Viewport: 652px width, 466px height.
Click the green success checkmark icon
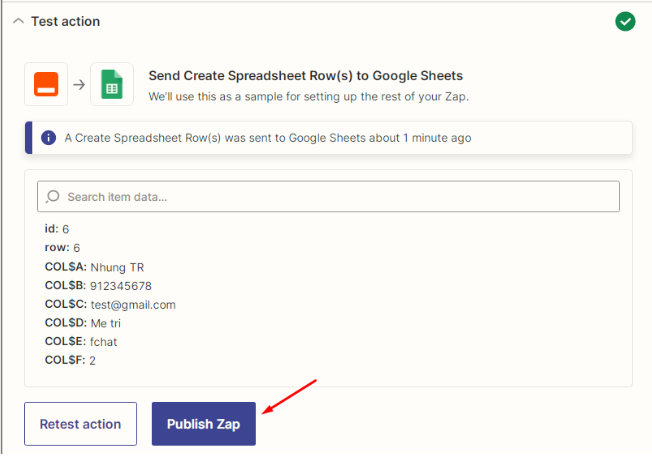point(625,21)
